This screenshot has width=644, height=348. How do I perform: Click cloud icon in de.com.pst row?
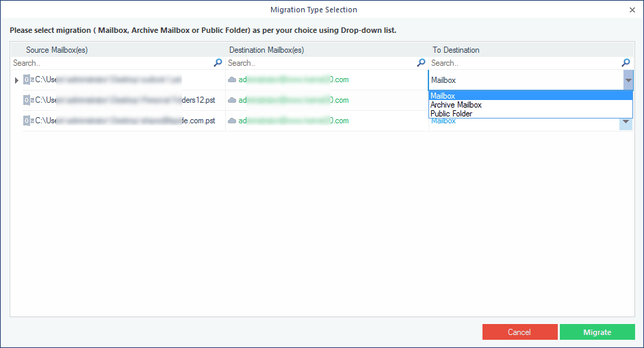point(232,121)
